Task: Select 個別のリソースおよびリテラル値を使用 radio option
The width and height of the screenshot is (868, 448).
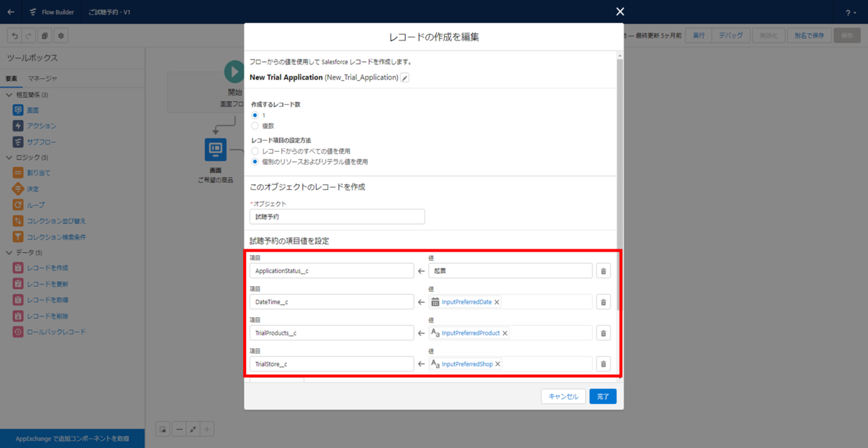Action: click(255, 161)
